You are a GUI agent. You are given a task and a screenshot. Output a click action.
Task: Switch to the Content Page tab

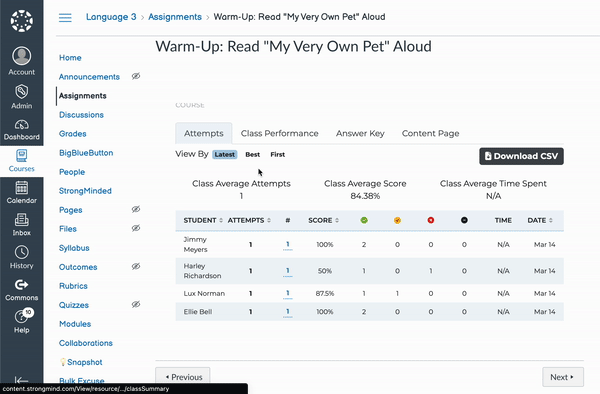430,134
